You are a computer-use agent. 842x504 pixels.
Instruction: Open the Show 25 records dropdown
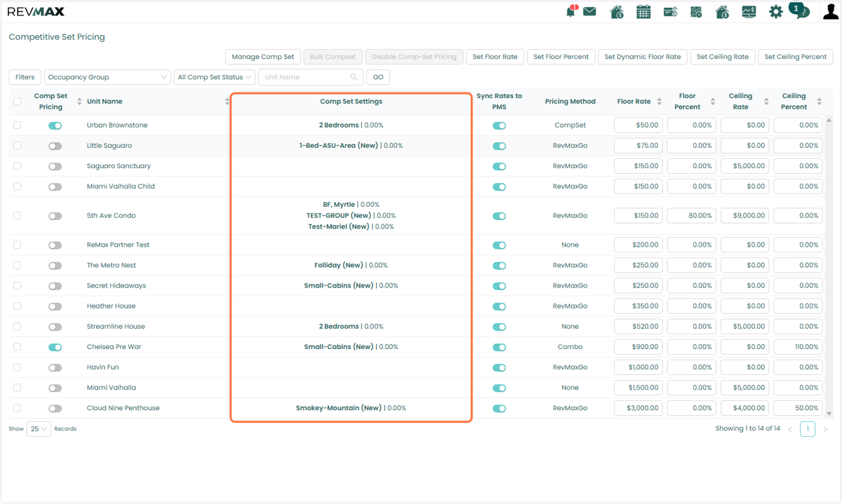39,429
